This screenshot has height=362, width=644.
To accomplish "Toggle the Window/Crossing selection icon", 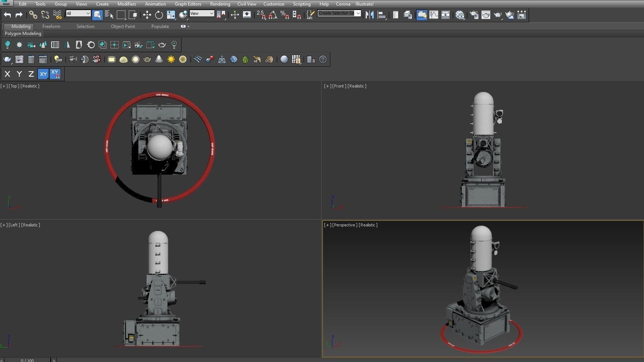I will point(133,15).
